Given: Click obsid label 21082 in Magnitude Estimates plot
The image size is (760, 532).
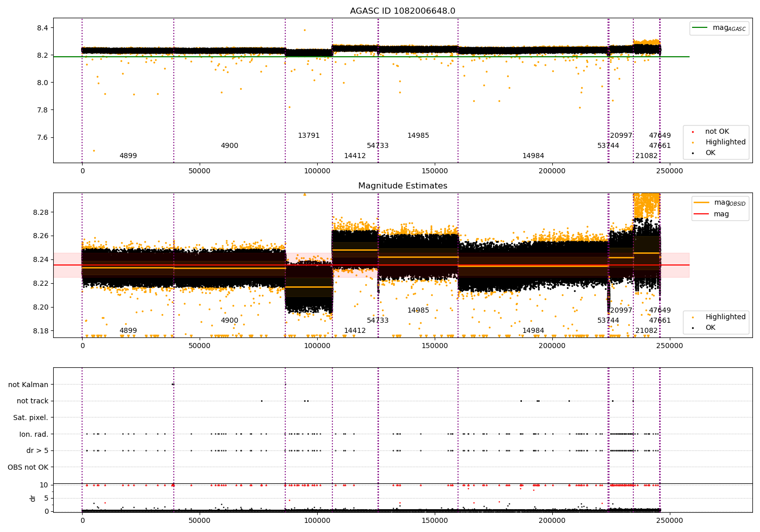Looking at the screenshot, I should (647, 331).
